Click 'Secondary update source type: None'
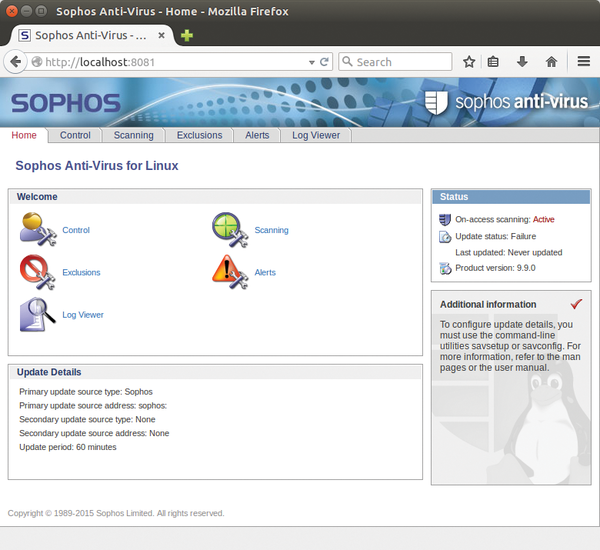The image size is (600, 550). click(87, 419)
